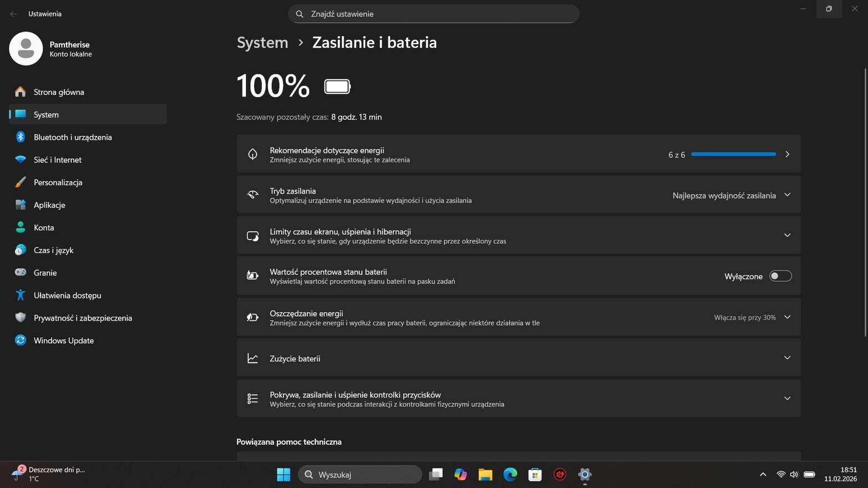Click the Bluetooth i urządzenia sidebar icon
The width and height of the screenshot is (868, 488).
[21, 137]
